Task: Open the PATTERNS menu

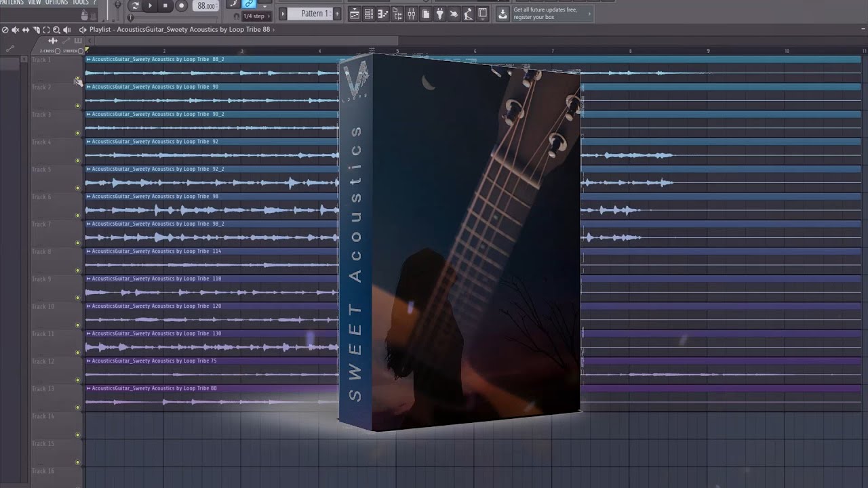Action: (12, 3)
